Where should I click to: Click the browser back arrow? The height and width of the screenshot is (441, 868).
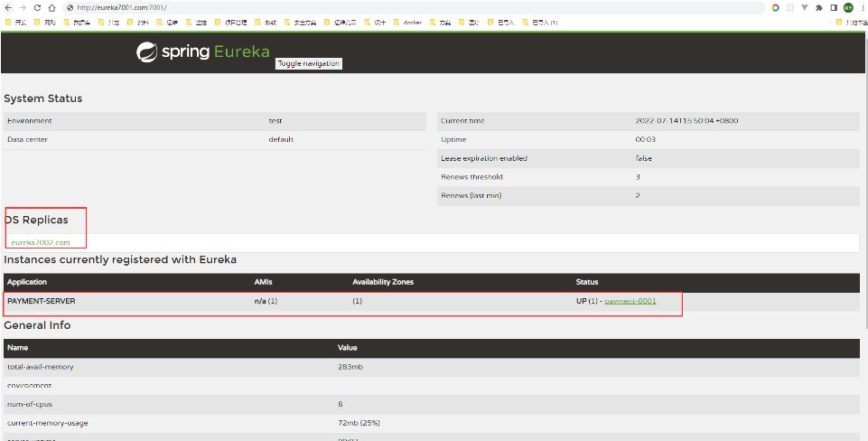[9, 8]
